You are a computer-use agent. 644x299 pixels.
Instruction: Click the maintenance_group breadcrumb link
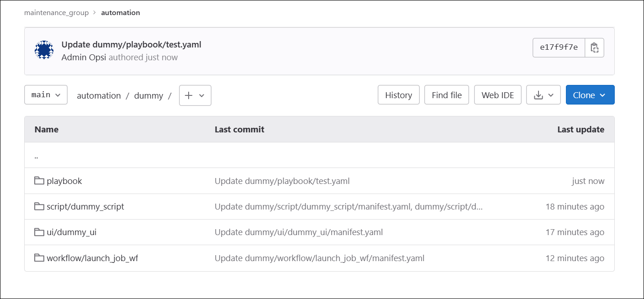click(57, 12)
